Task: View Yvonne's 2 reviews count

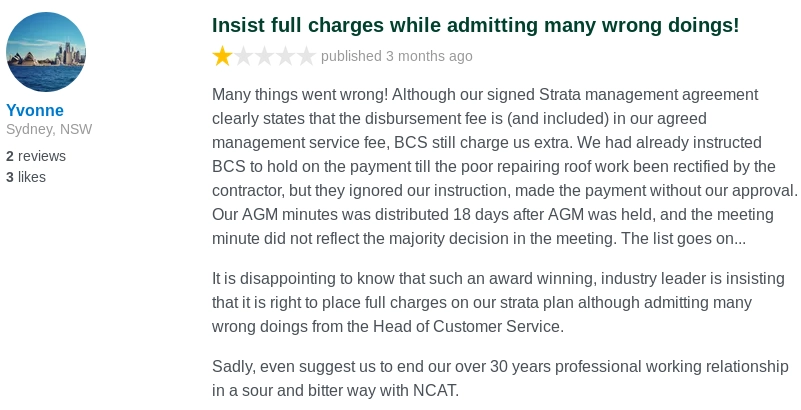Action: [36, 156]
